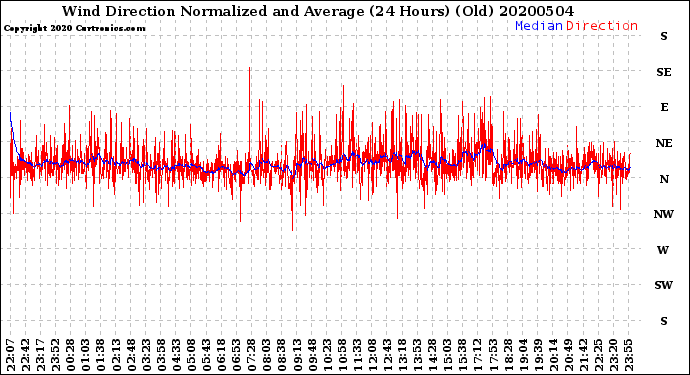Click the "13:18" time axis label

(x=402, y=355)
